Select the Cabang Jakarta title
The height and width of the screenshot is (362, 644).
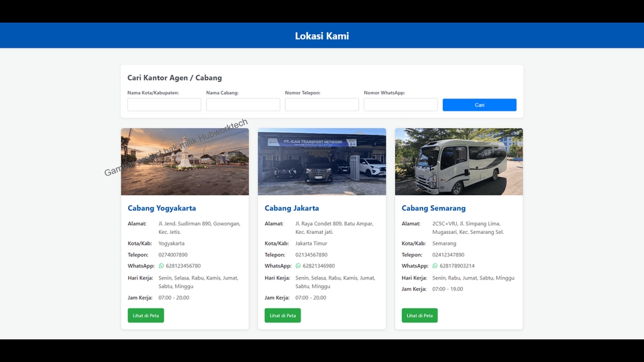tap(292, 208)
